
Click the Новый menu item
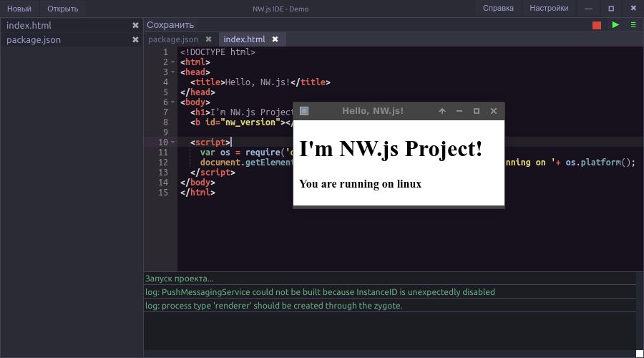(19, 9)
